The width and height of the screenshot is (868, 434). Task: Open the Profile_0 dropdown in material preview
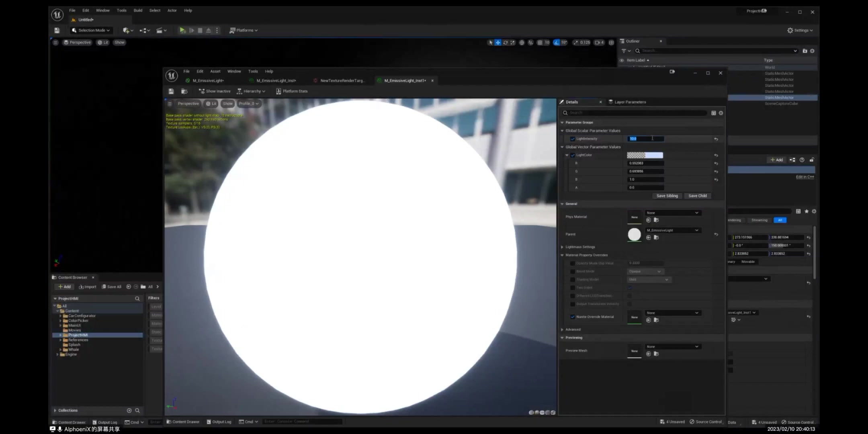(249, 104)
